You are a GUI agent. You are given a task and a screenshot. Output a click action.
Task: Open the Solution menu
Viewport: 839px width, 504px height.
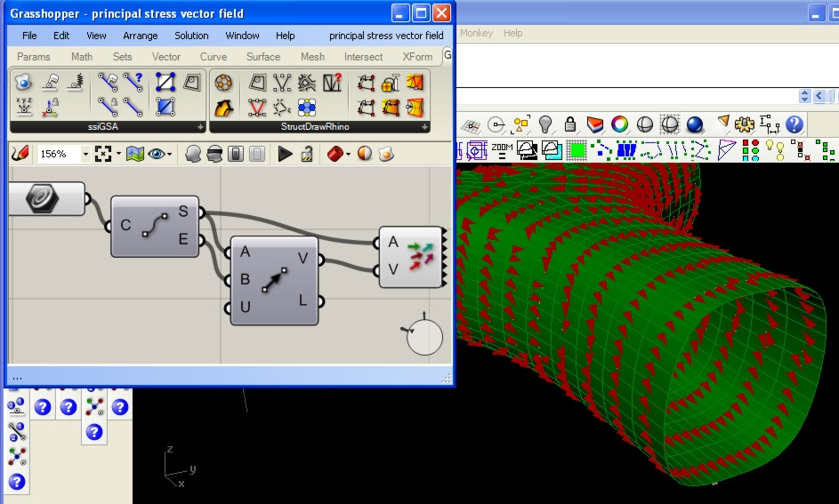coord(191,36)
